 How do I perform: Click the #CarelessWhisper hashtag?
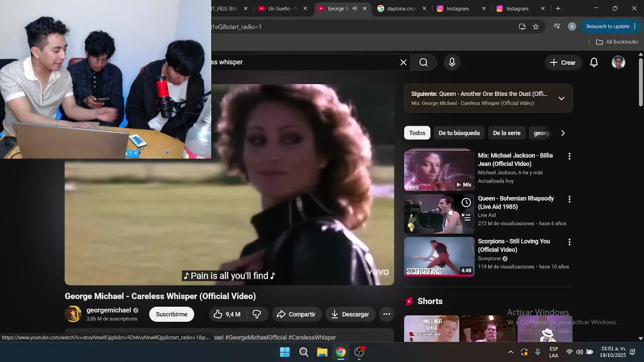tap(312, 337)
